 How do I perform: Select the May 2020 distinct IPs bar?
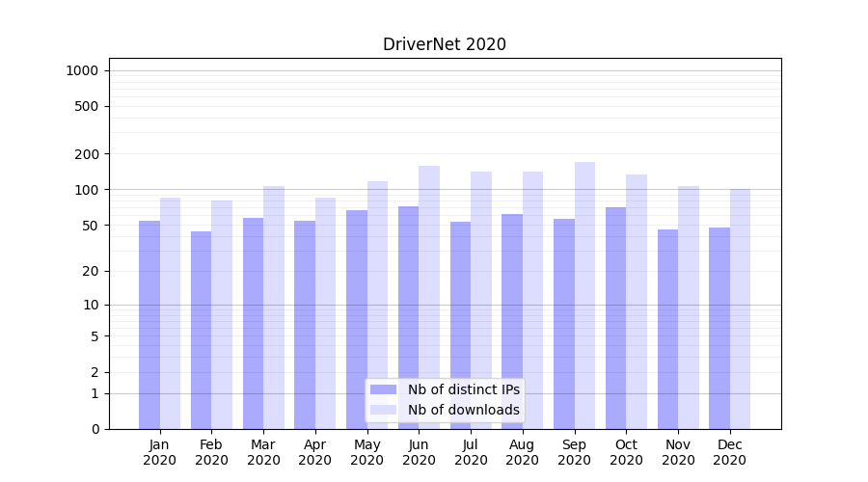[357, 319]
